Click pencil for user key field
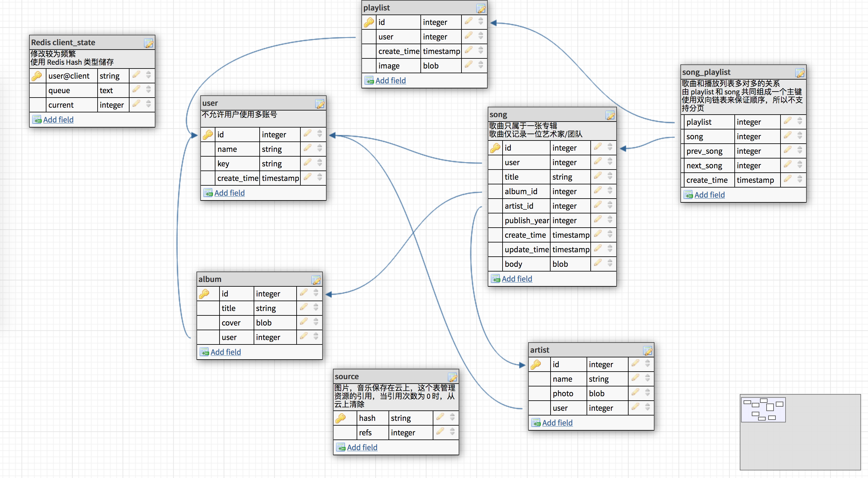Screen dimensions: 868x478 tap(307, 163)
